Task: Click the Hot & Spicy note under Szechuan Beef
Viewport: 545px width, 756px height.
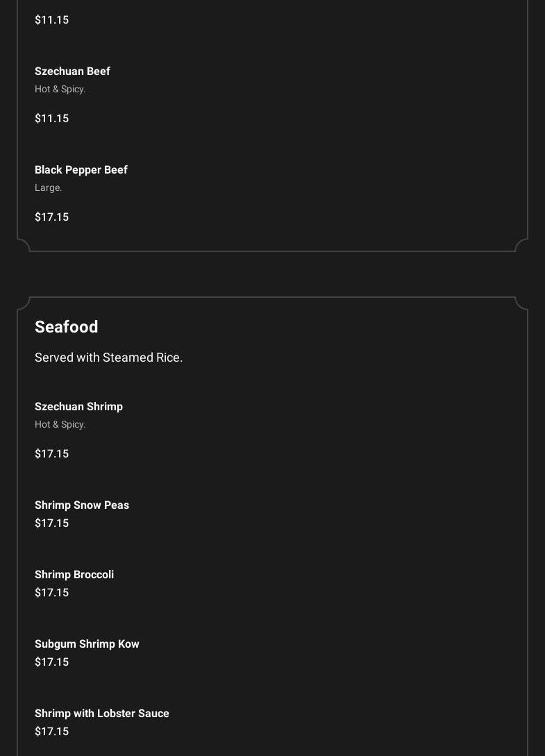Action: 60,89
